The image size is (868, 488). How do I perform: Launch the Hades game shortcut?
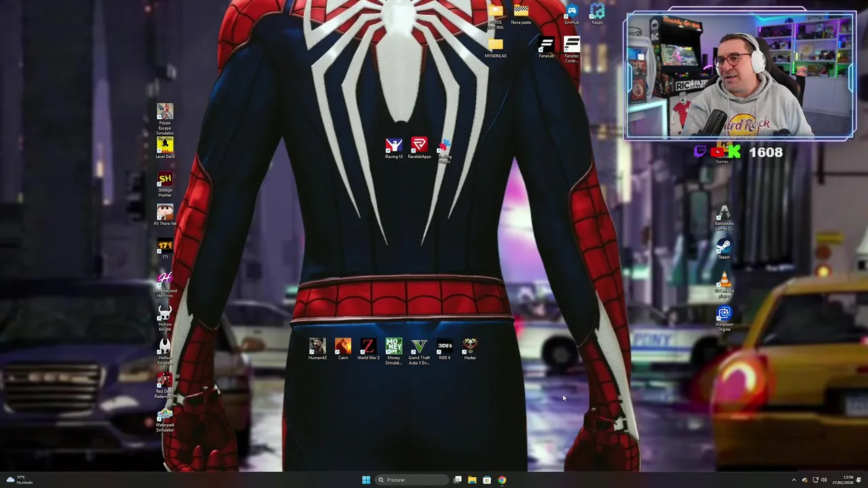pos(470,350)
